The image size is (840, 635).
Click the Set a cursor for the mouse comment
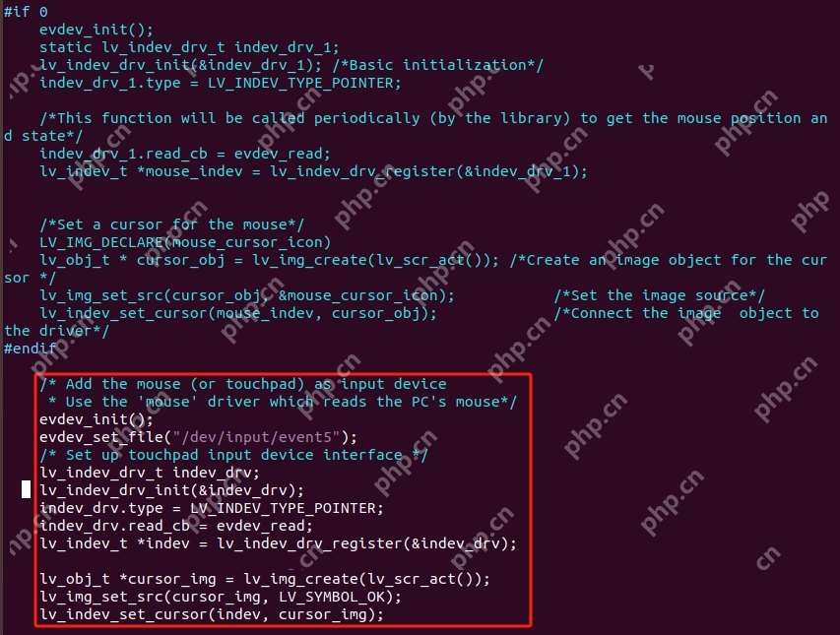point(171,224)
